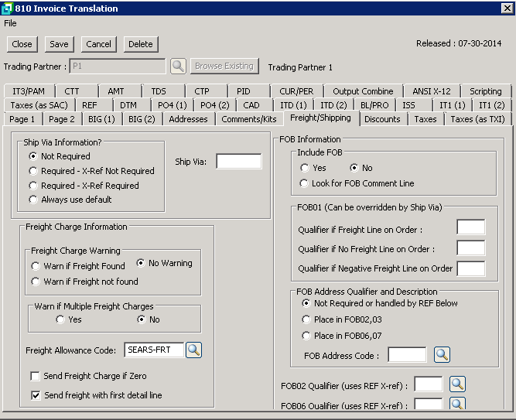
Task: Select Always use default ship via option
Action: pos(33,200)
